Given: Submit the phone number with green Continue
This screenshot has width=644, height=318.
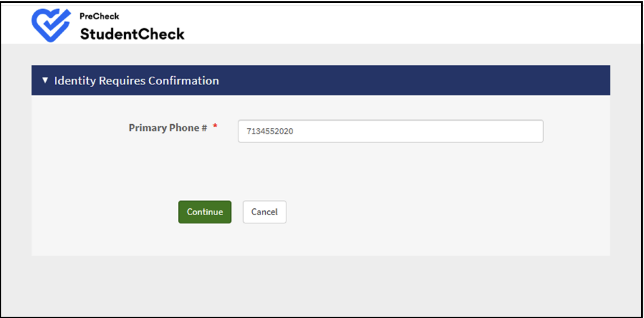Looking at the screenshot, I should pos(205,212).
